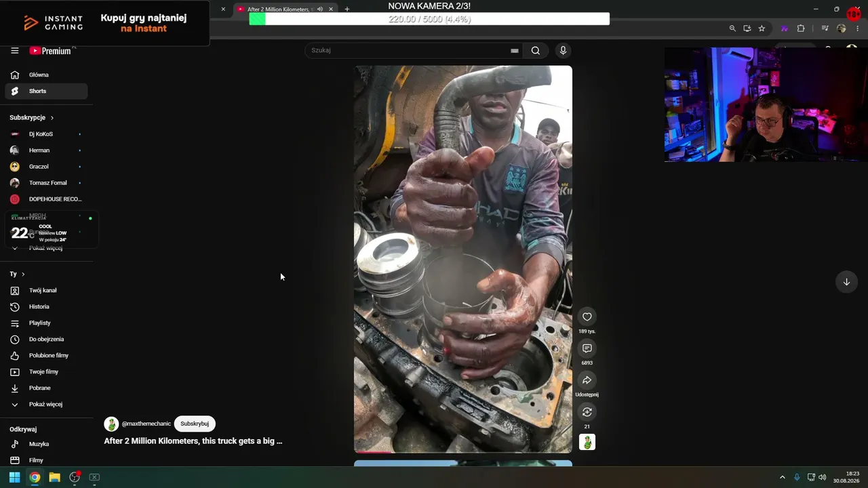The image size is (868, 488).
Task: Like the Short with heart icon
Action: 587,317
